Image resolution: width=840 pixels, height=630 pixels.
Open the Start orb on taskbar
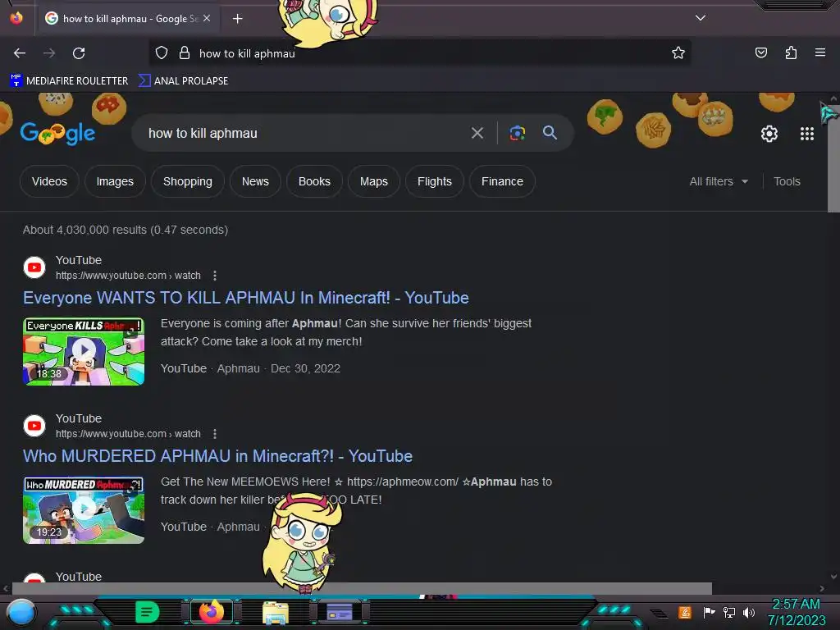21,612
